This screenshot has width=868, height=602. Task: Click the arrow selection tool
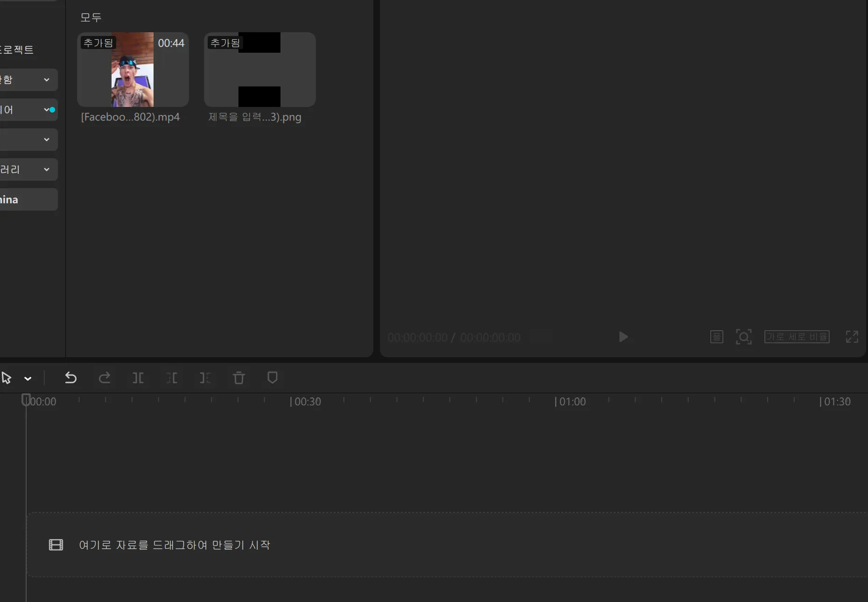[7, 378]
